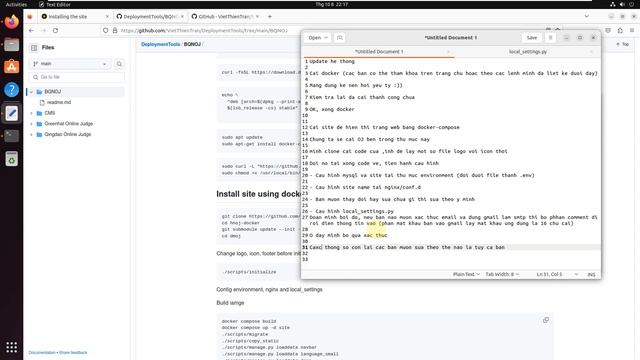Open the Text Editor hamburger menu

[x=550, y=38]
